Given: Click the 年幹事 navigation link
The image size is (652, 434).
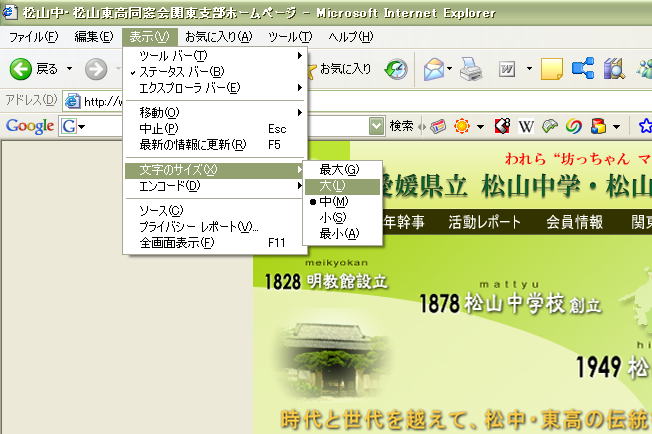Looking at the screenshot, I should click(x=404, y=222).
